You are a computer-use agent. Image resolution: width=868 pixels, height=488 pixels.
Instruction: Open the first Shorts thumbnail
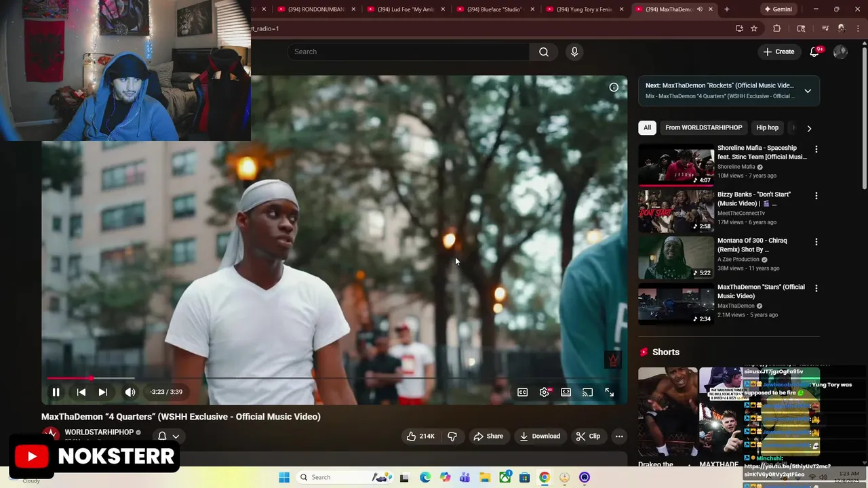pyautogui.click(x=667, y=412)
